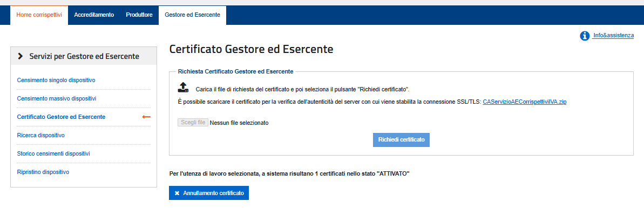Image resolution: width=644 pixels, height=214 pixels.
Task: Click the 'Servizi per Gestore ed Esercente' title
Action: coord(84,56)
